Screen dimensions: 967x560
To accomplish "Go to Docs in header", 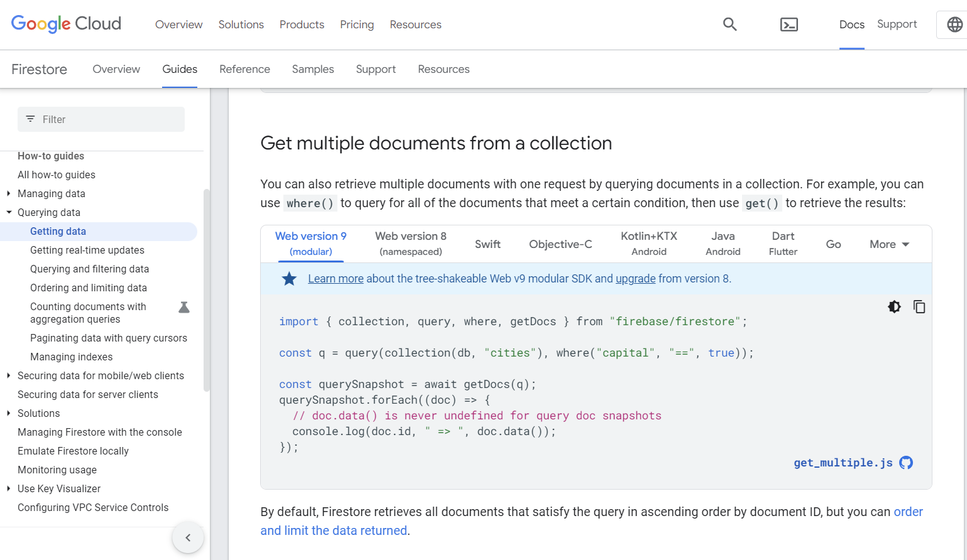I will point(852,24).
